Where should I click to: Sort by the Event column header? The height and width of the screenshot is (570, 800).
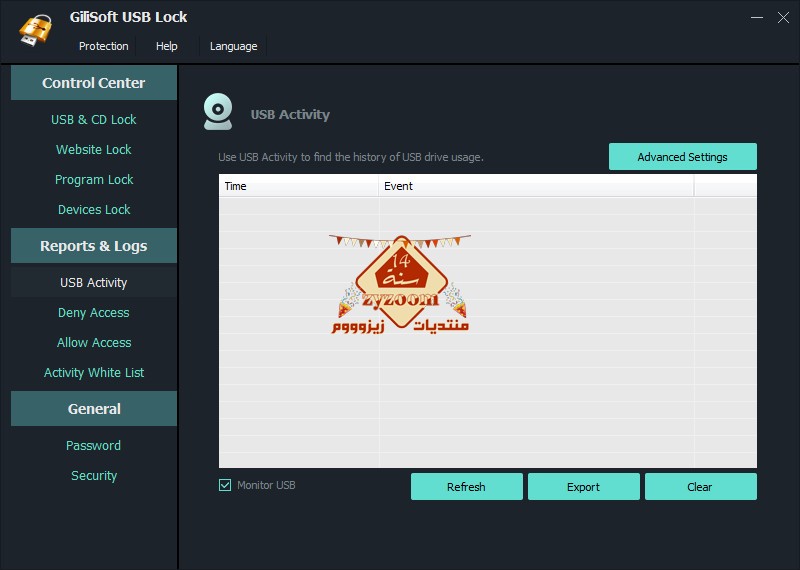coord(536,186)
